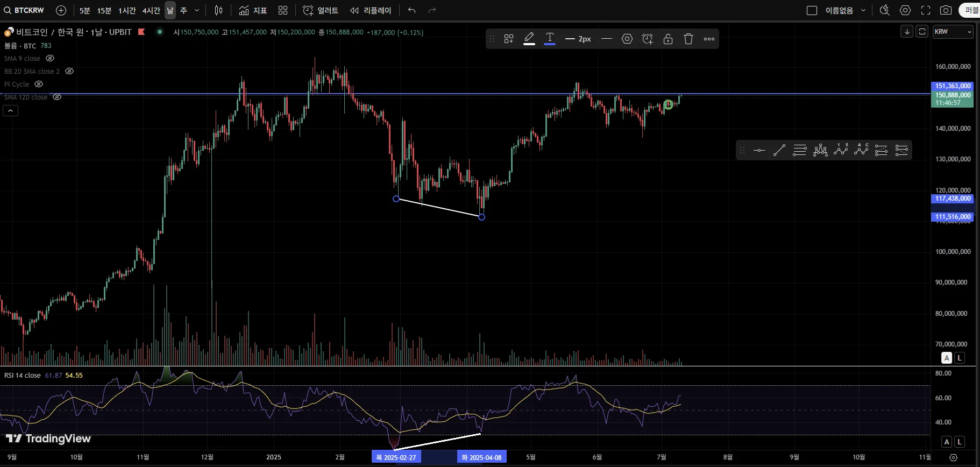Switch to the 주 weekly timeframe
The width and height of the screenshot is (980, 467).
point(183,10)
